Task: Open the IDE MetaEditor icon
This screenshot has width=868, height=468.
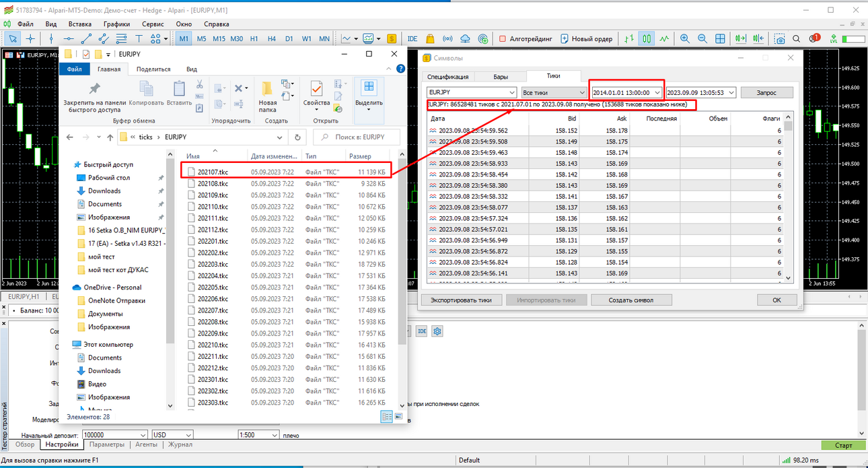Action: tap(412, 38)
